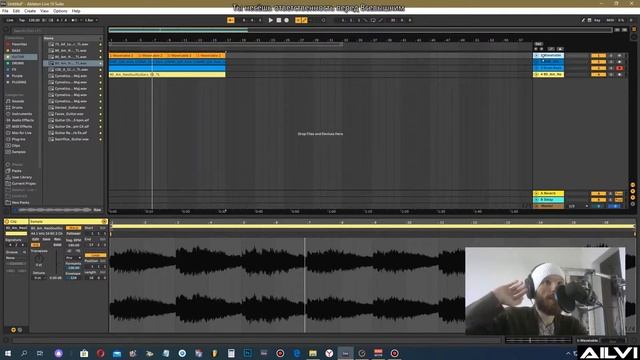Open the File menu

coord(5,11)
